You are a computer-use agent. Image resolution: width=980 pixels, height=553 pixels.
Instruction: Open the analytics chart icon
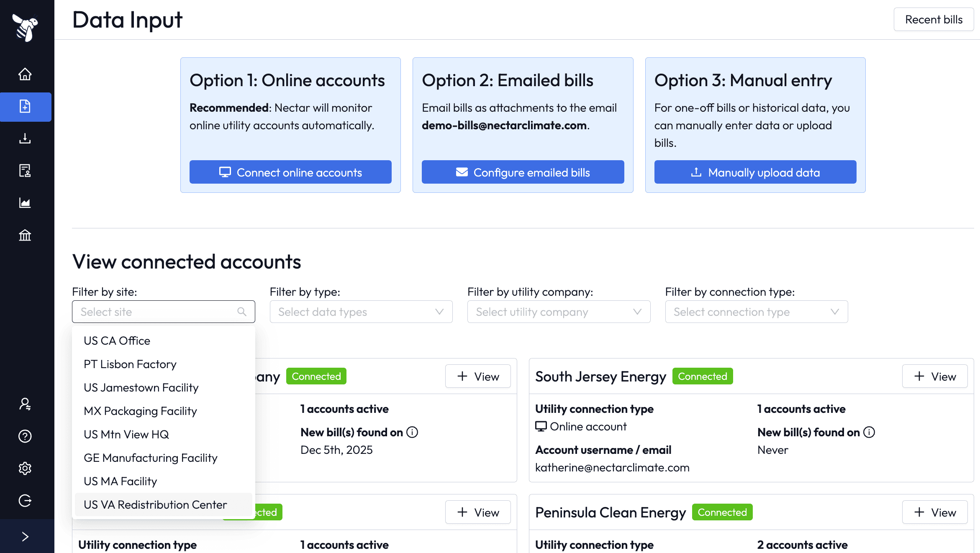point(25,203)
